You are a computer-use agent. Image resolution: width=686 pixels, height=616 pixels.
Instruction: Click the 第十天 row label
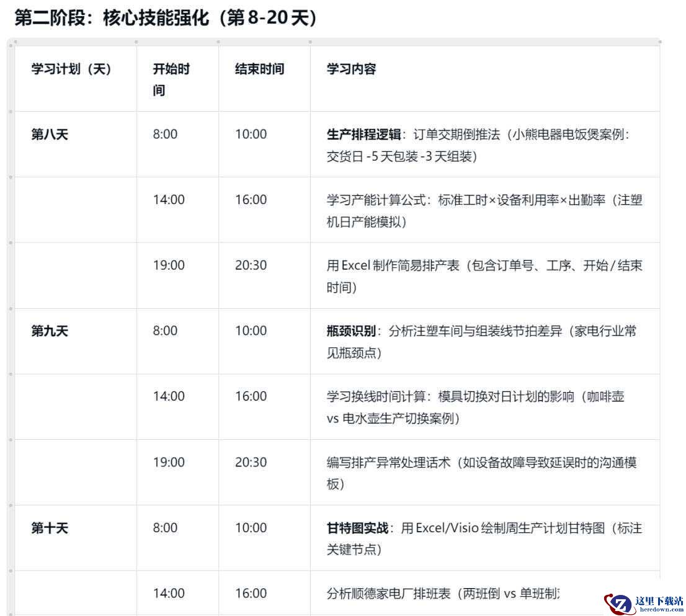tap(50, 528)
